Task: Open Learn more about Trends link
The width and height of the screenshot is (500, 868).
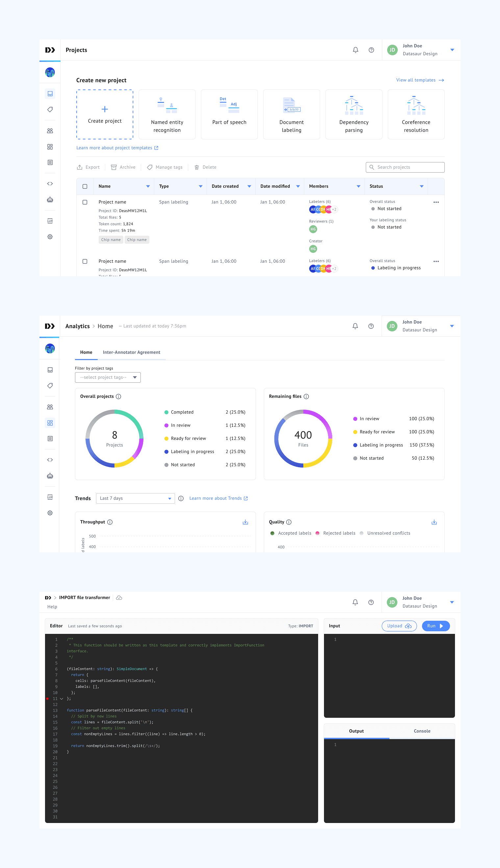Action: 218,498
